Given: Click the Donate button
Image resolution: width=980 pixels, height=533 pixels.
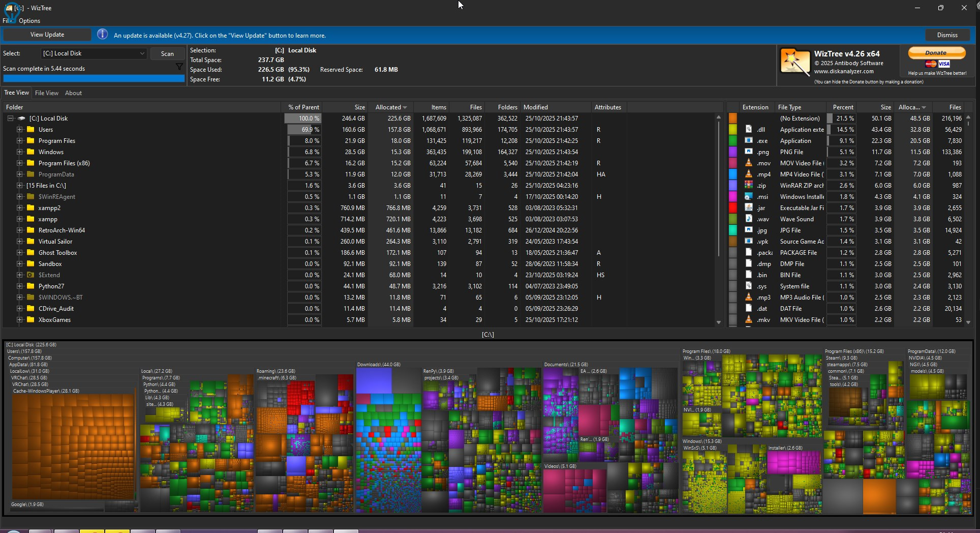Looking at the screenshot, I should tap(936, 53).
